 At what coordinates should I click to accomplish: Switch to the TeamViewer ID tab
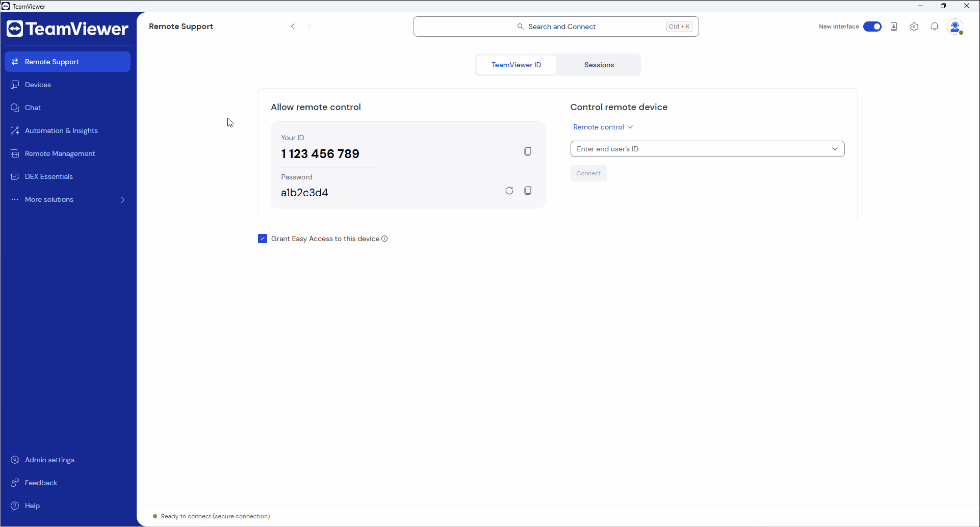(515, 65)
